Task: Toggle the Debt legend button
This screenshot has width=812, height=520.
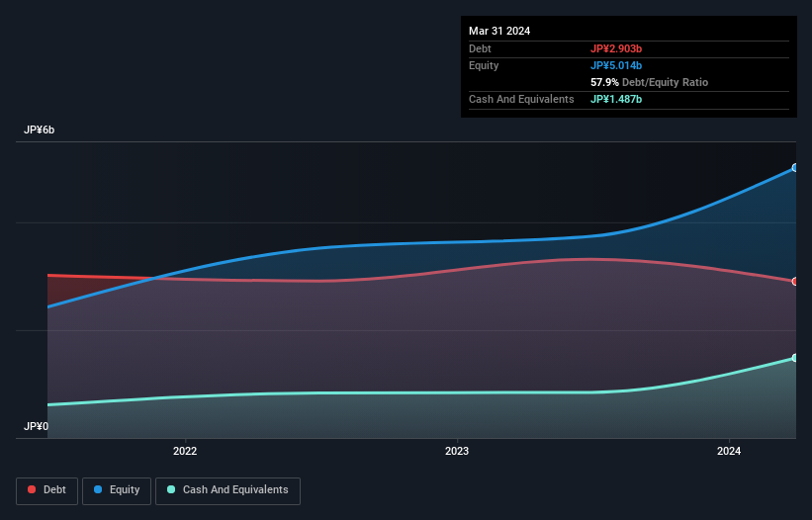Action: coord(46,490)
